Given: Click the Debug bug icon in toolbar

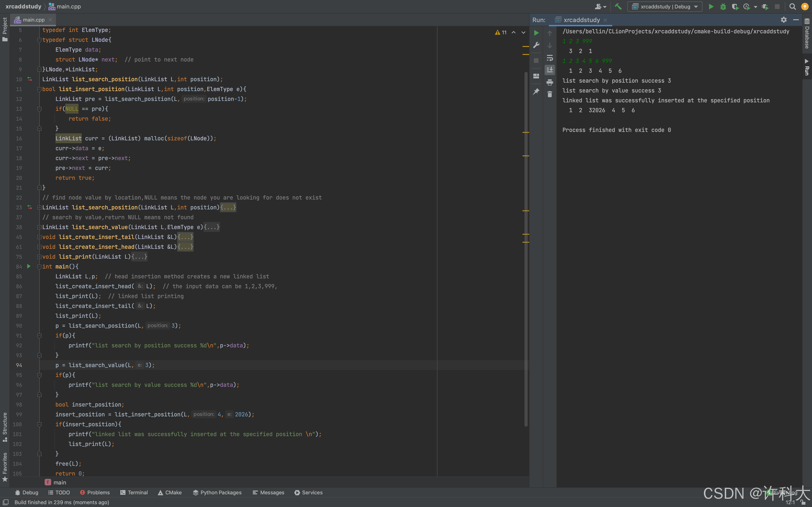Looking at the screenshot, I should click(723, 6).
